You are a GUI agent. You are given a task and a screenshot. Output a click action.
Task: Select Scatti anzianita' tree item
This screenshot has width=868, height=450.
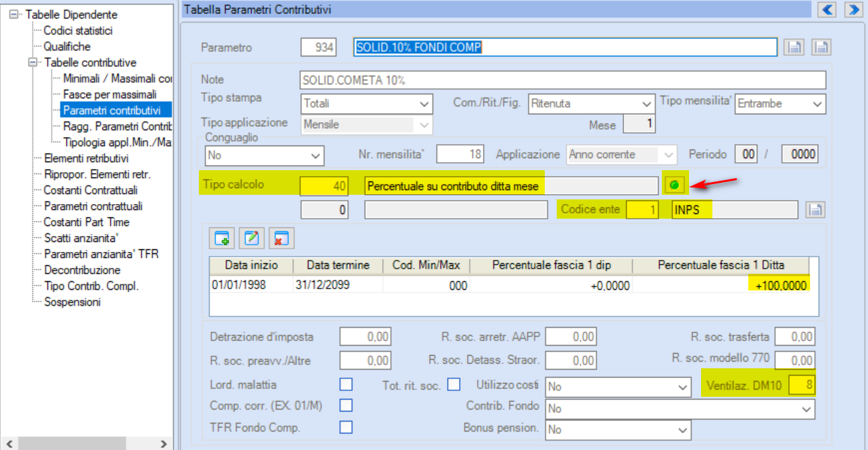pos(80,238)
